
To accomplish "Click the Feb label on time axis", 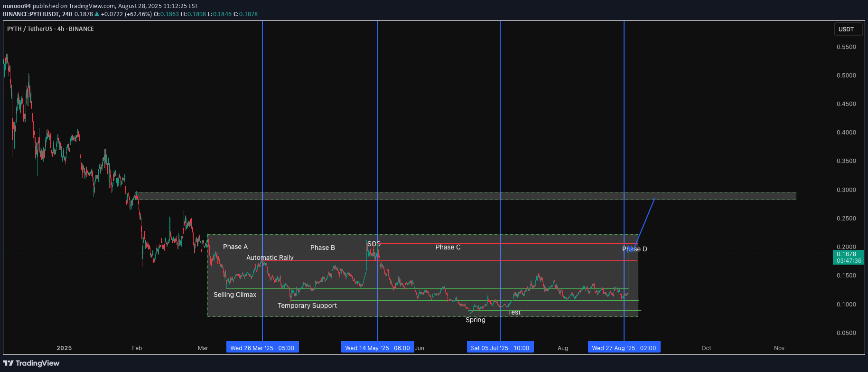I will (137, 348).
